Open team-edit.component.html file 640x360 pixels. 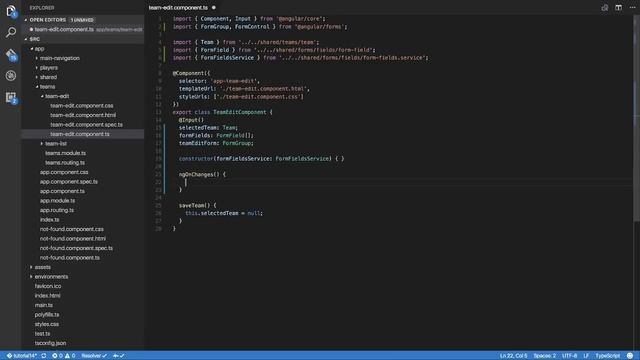(x=83, y=115)
